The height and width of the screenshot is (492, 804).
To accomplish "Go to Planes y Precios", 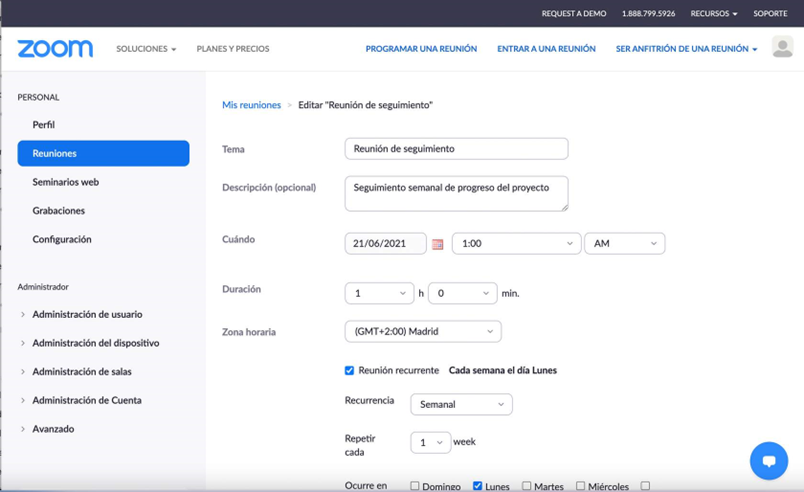I will [x=233, y=49].
